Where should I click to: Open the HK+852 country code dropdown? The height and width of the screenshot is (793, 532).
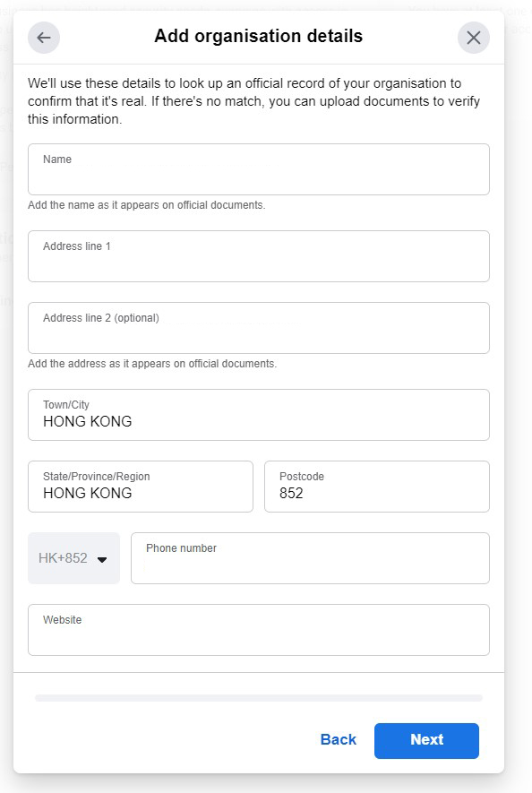73,558
